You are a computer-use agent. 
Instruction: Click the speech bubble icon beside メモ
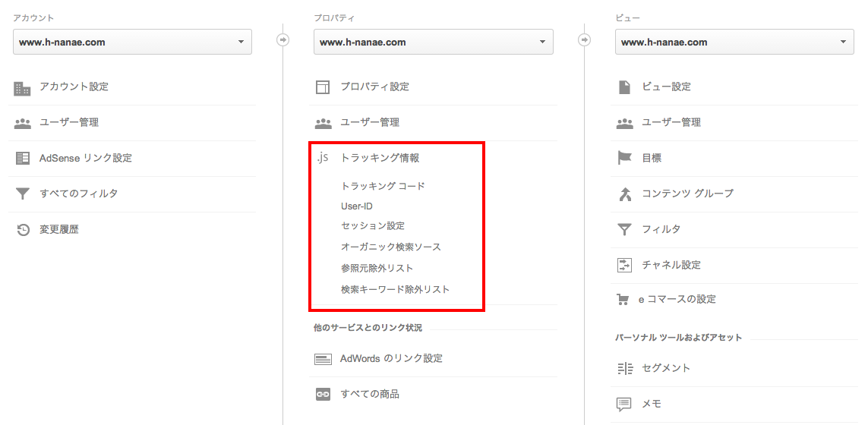pos(624,405)
